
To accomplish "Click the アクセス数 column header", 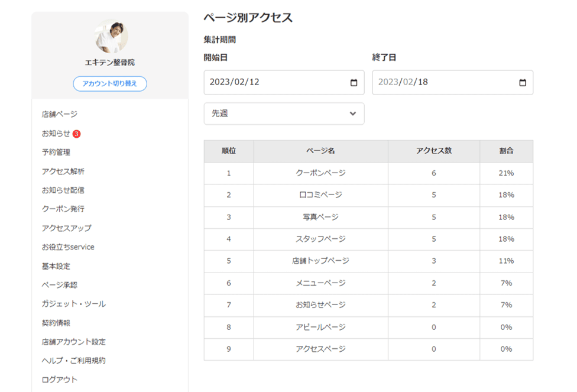I will (433, 151).
